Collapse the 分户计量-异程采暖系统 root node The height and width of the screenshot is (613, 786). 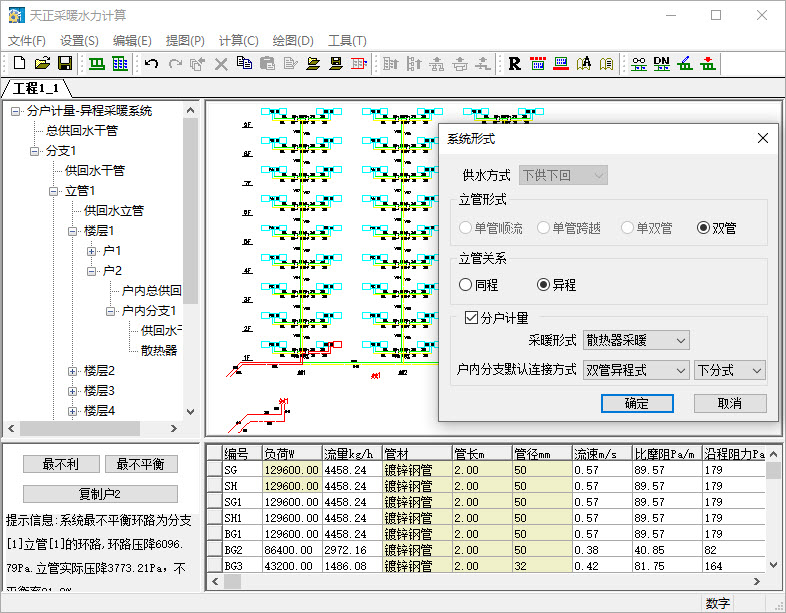16,111
